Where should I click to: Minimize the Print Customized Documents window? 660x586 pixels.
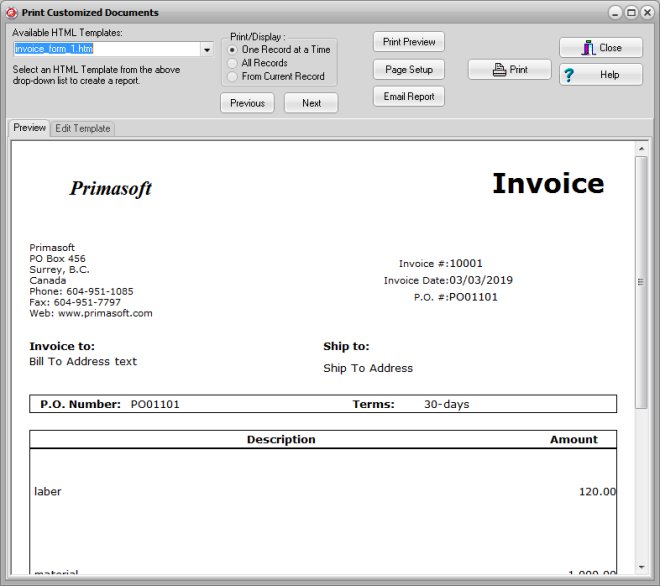(615, 13)
